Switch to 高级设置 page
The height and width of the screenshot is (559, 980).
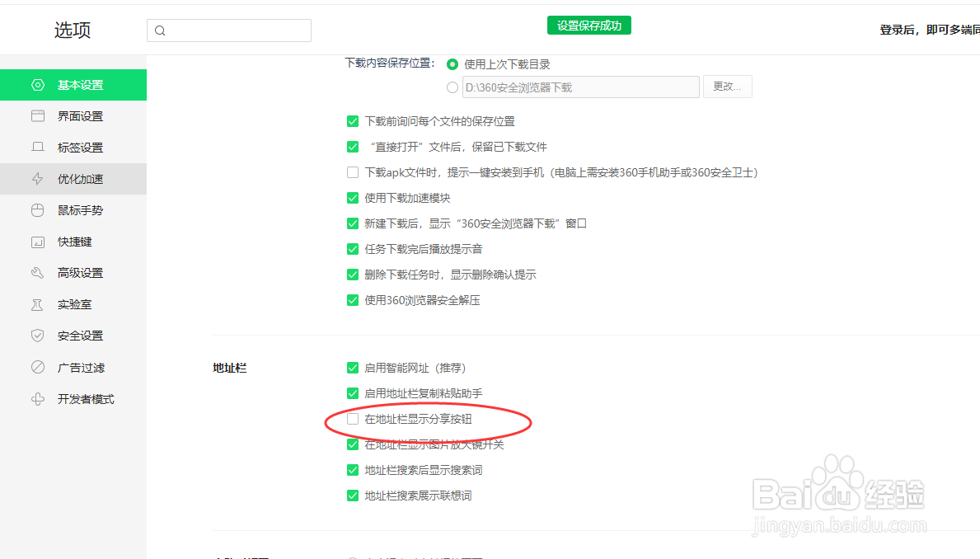73,273
